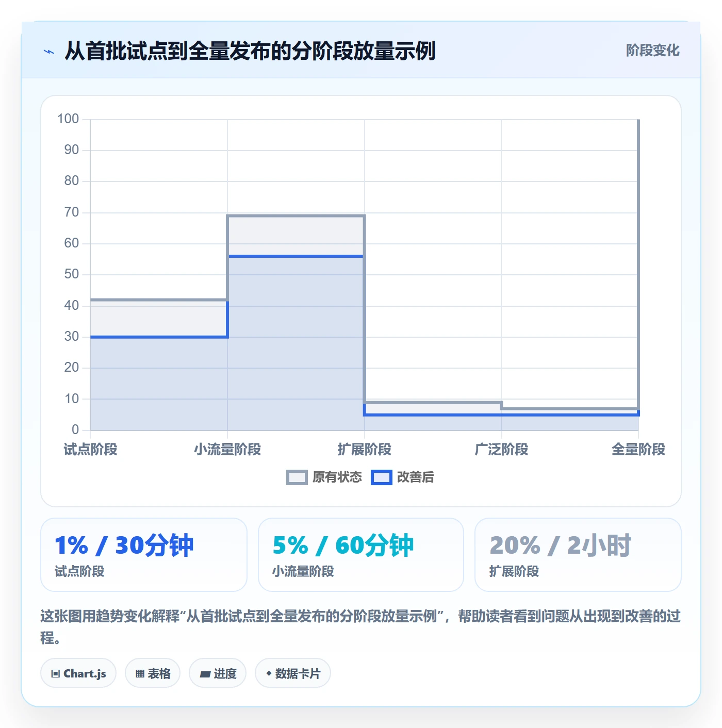Toggle the 原有状态 legend swatch
Screen dimensions: 722x728
[x=297, y=477]
